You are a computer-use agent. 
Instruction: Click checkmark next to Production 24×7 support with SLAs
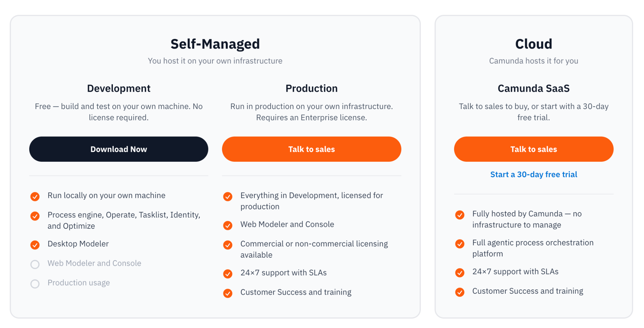tap(228, 274)
